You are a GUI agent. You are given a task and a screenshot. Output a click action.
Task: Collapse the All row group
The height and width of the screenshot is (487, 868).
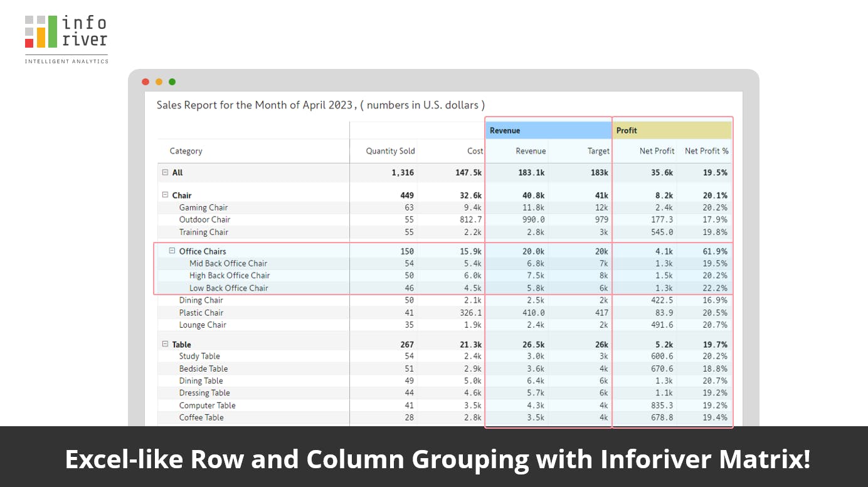[165, 172]
